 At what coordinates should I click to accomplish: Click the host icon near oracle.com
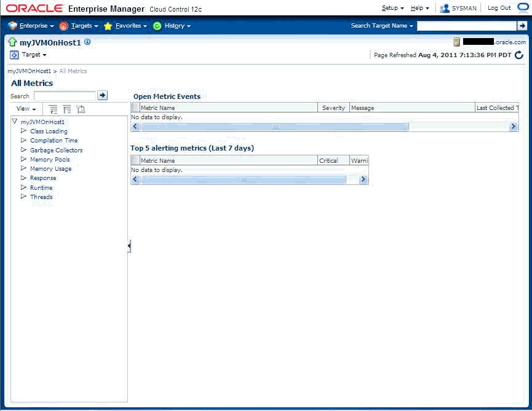pos(457,42)
